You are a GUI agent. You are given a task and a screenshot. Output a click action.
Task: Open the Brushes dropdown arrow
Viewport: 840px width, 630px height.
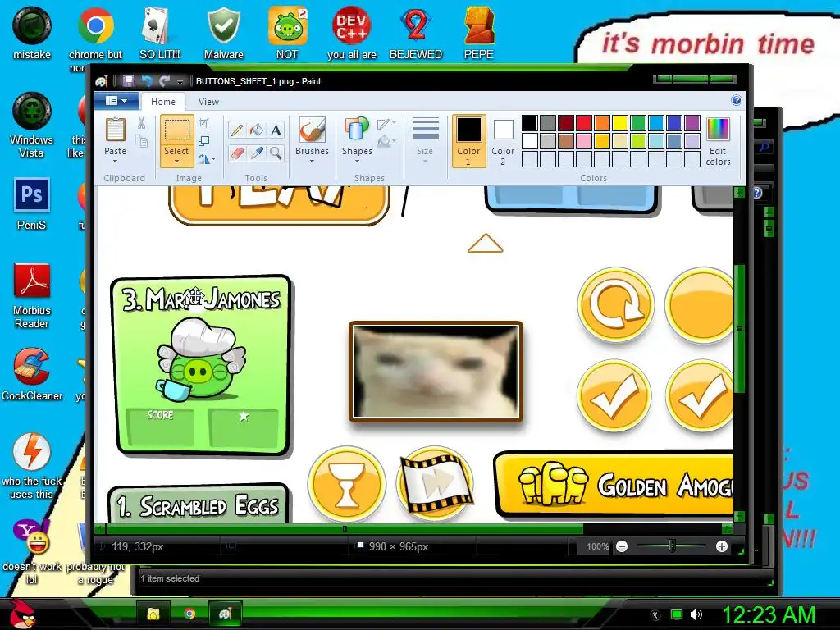click(312, 162)
